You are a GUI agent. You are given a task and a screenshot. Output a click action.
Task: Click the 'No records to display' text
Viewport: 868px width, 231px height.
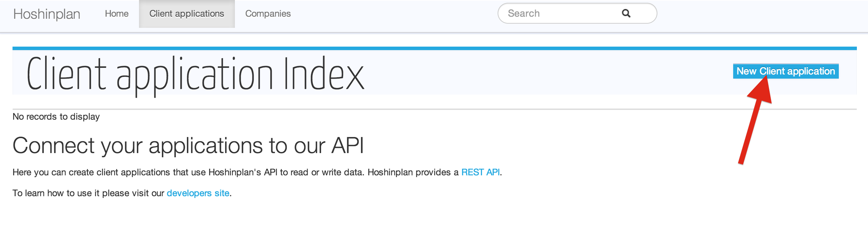56,117
